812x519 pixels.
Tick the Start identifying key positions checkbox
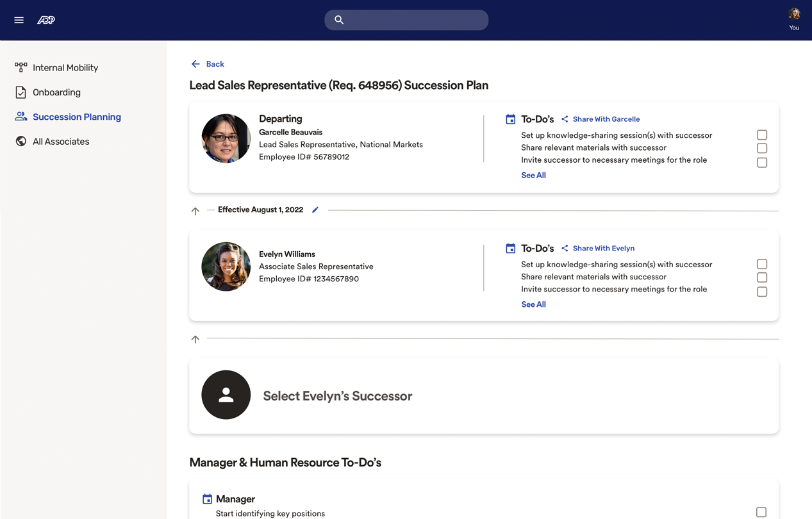pos(761,512)
